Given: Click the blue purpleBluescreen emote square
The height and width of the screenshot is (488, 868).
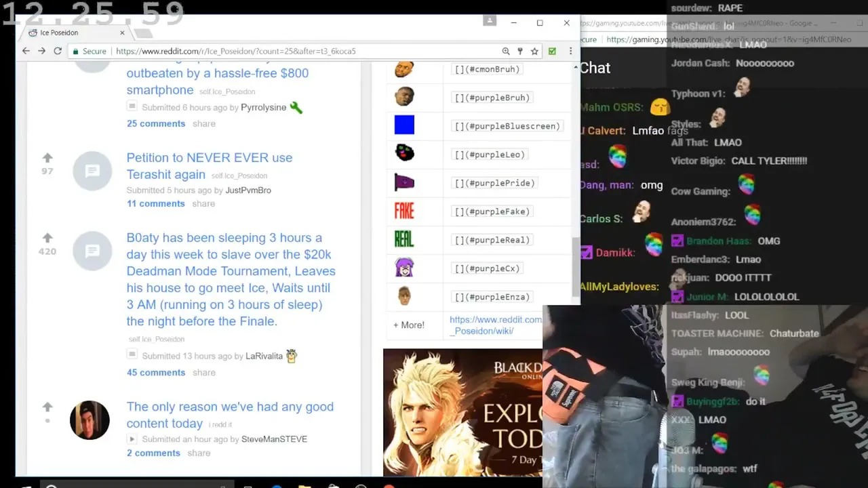Looking at the screenshot, I should click(x=404, y=125).
